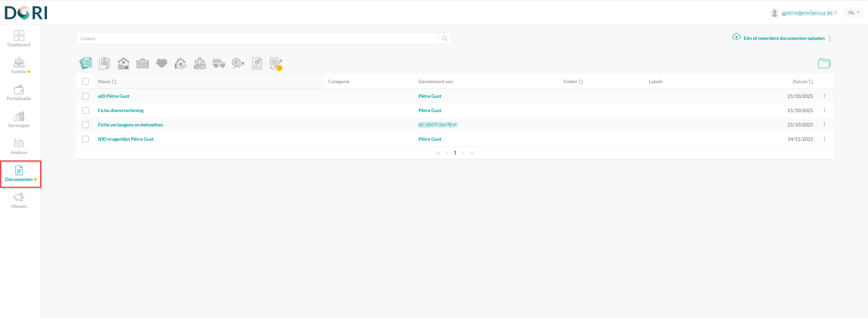Open the Familie sidebar section
The image size is (868, 318).
click(19, 66)
